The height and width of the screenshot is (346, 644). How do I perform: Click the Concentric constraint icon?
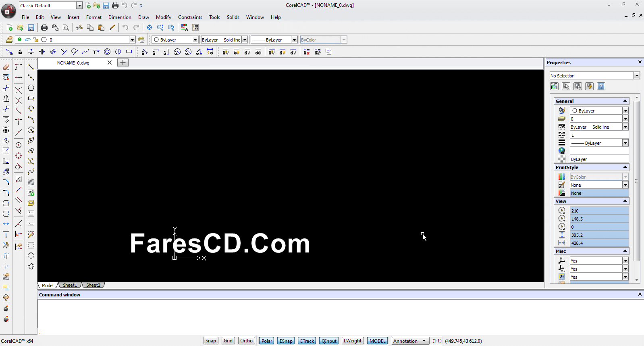pyautogui.click(x=107, y=52)
